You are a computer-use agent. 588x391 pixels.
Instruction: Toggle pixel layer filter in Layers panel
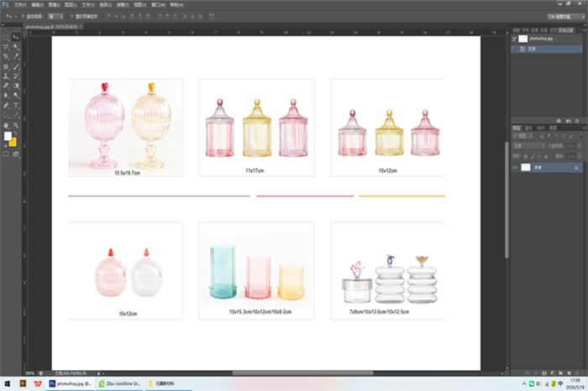pos(542,136)
